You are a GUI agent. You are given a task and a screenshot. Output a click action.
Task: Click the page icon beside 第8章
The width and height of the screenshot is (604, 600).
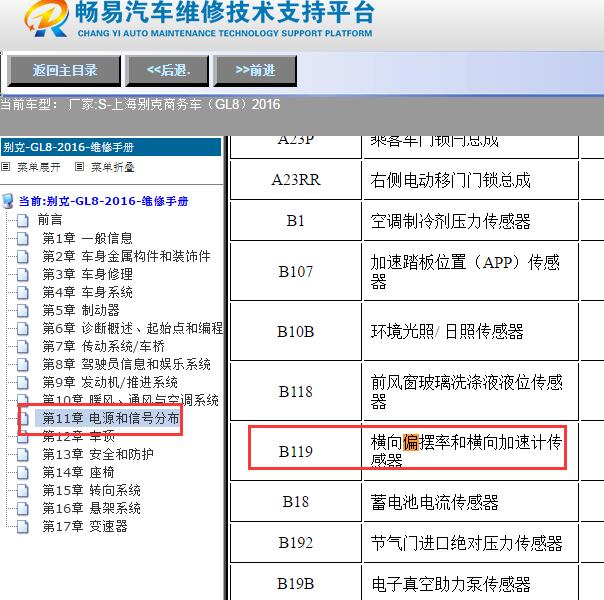tap(23, 365)
